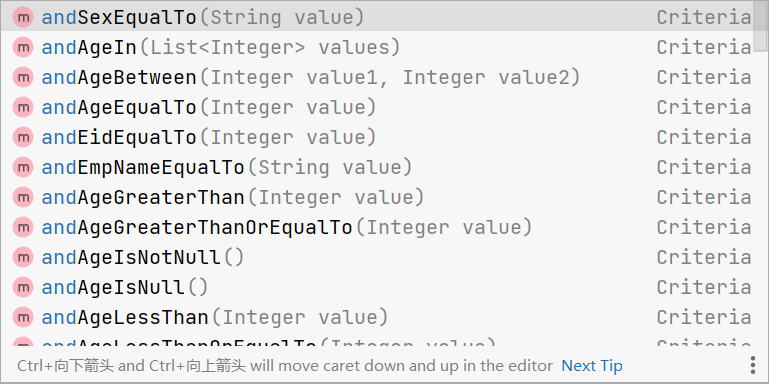Choose andAgeGreaterThanOrEqualTo suggestion
Screen dimensions: 769x384
click(x=377, y=228)
